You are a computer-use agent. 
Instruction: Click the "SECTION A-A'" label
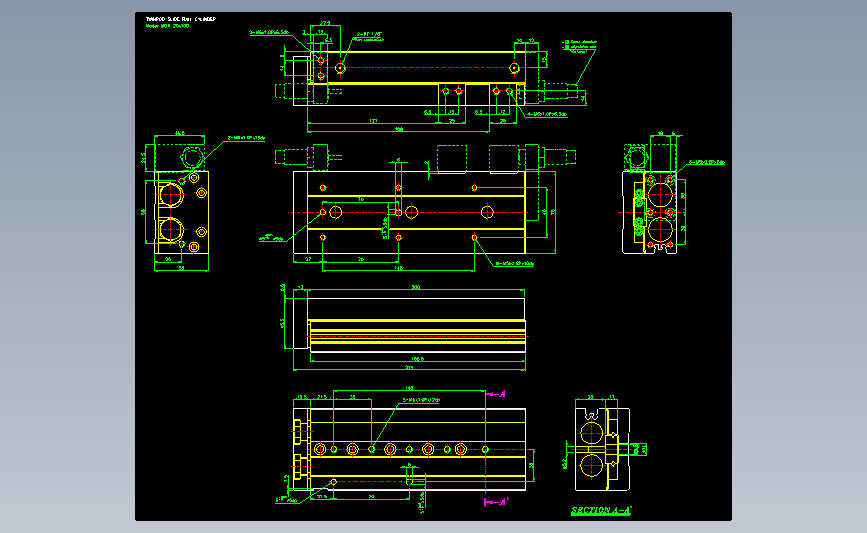click(x=601, y=511)
